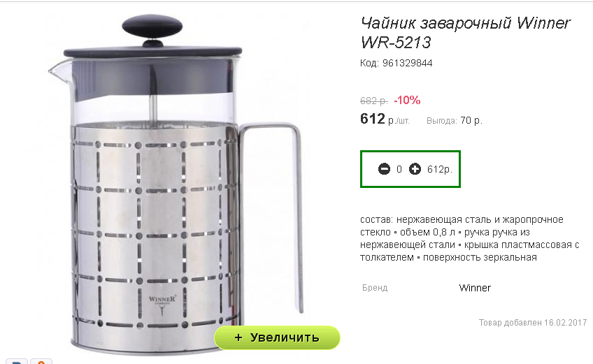Viewport: 593px width, 364px height.
Task: Click the Товар добавлен 16.02.2017 note
Action: click(532, 323)
